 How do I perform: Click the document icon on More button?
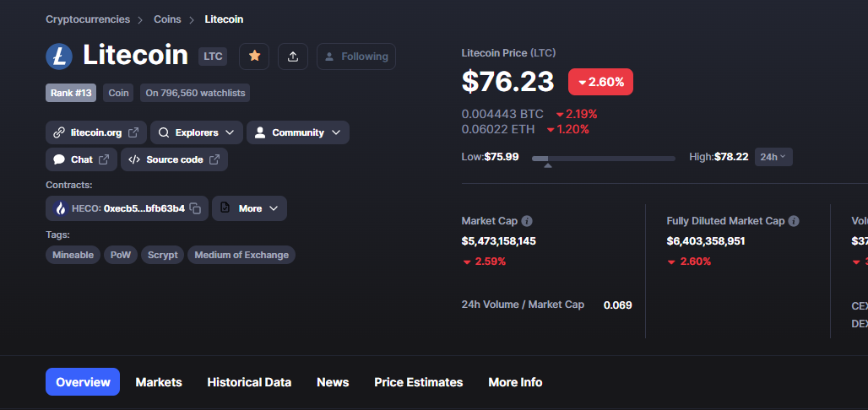click(225, 208)
